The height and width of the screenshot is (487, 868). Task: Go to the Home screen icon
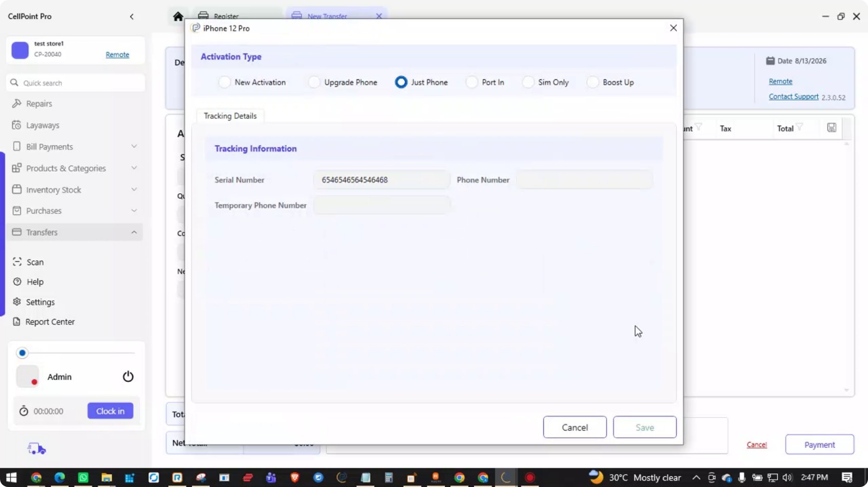pos(178,16)
